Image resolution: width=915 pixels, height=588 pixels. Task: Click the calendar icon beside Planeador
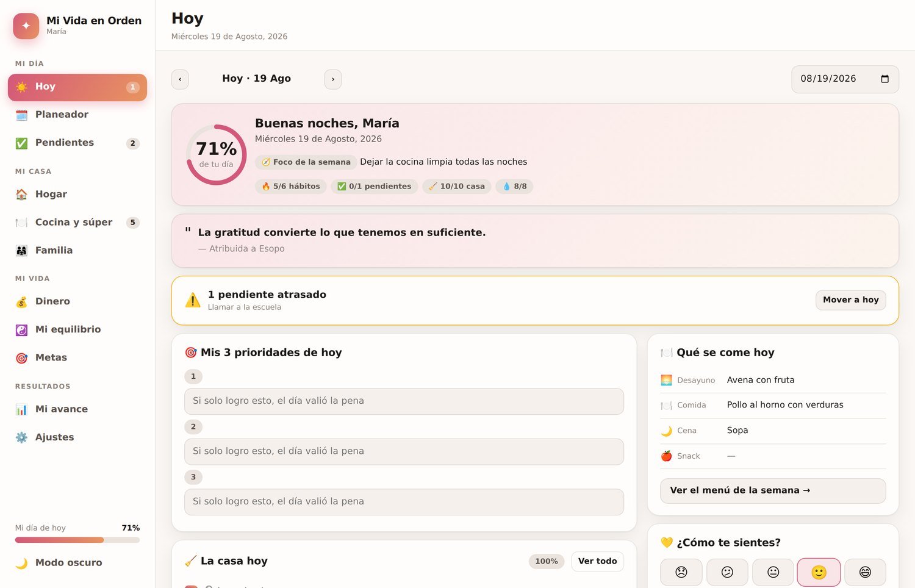click(x=21, y=115)
